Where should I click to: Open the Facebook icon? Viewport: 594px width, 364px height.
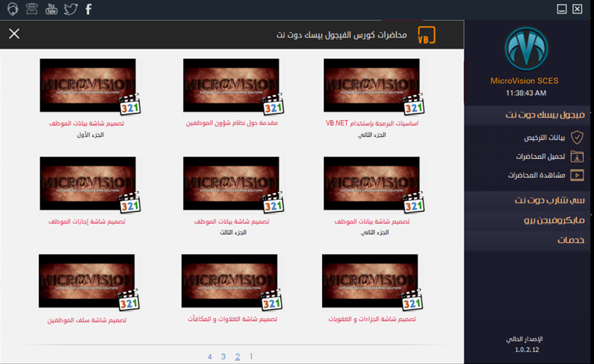click(88, 9)
